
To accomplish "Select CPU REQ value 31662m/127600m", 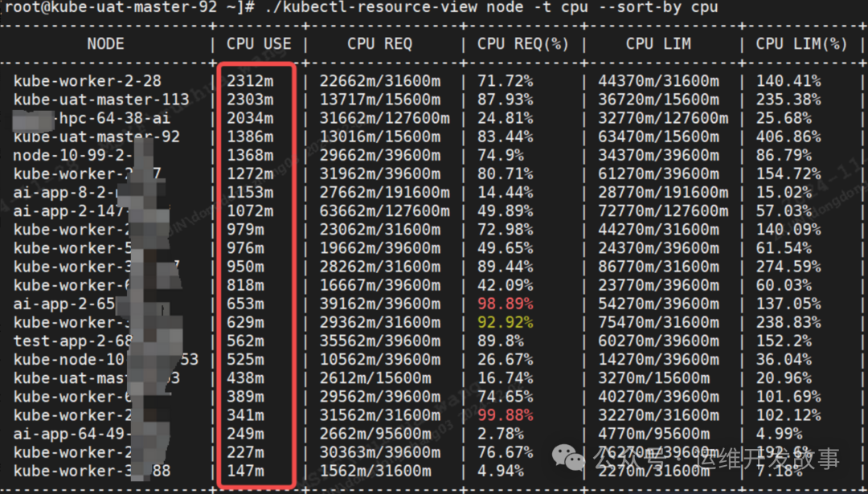I will 385,118.
